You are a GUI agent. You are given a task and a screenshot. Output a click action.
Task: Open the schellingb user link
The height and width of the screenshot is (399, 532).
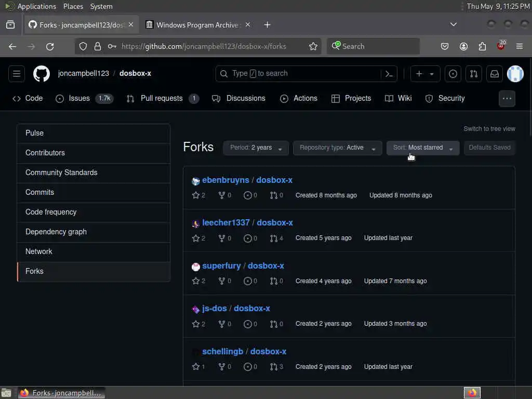coord(222,352)
